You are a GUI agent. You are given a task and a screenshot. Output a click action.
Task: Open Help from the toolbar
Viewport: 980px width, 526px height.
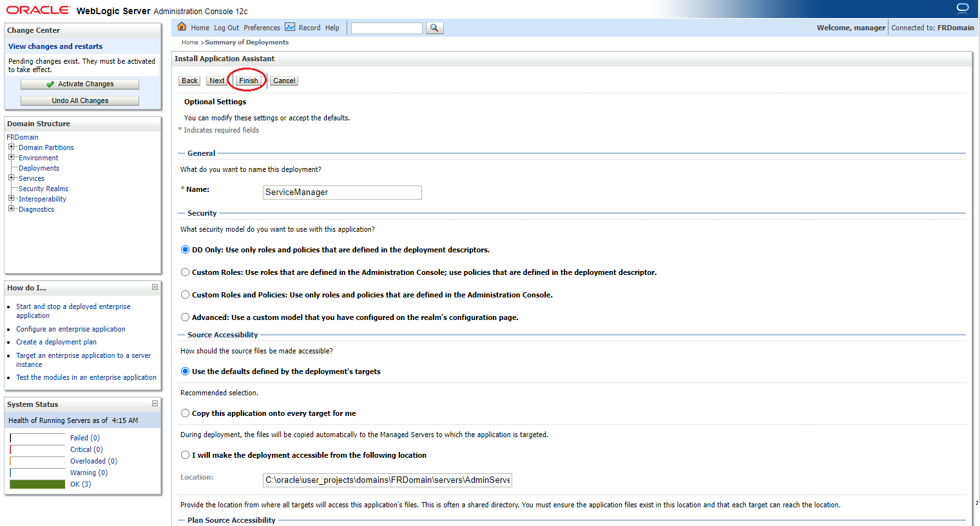click(x=332, y=28)
